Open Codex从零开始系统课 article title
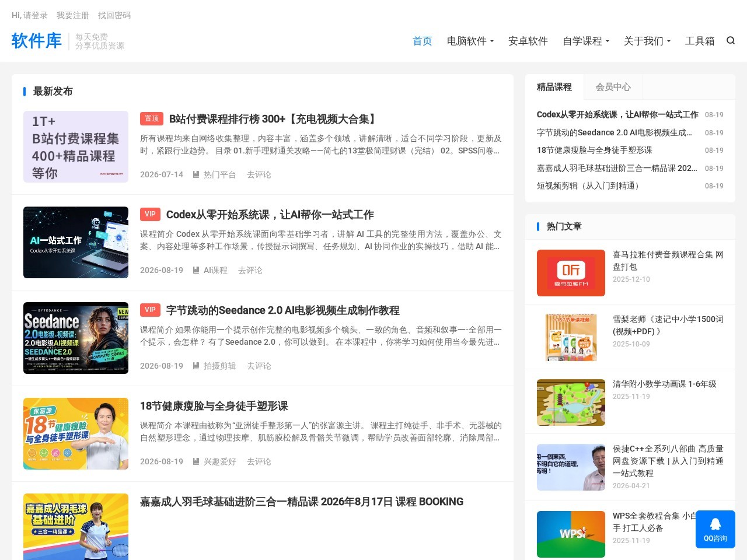 [270, 215]
